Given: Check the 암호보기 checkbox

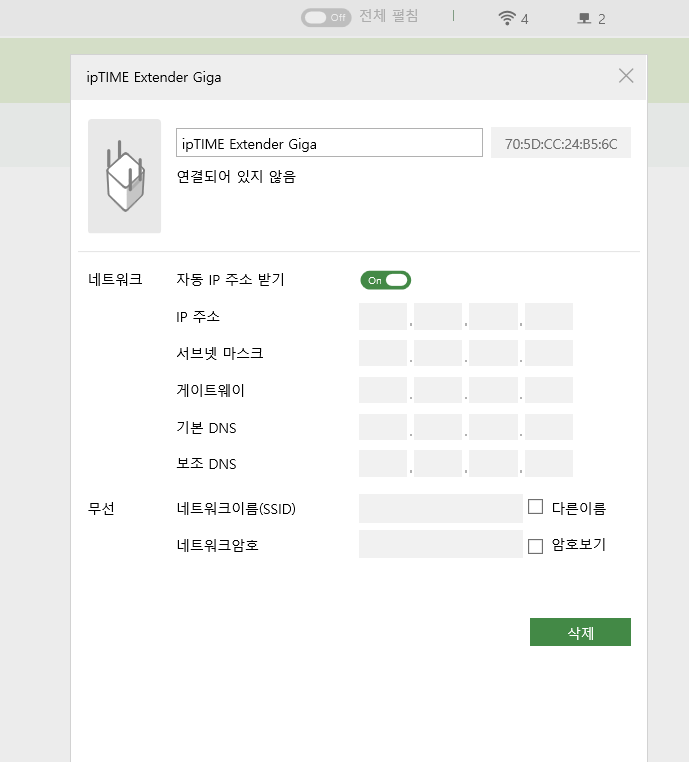Looking at the screenshot, I should pyautogui.click(x=535, y=546).
